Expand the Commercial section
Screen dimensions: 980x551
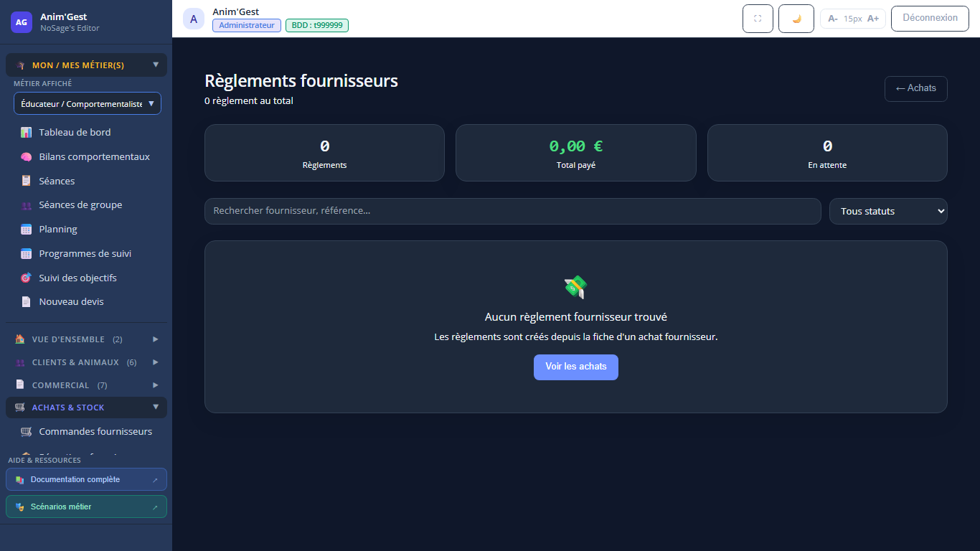[x=86, y=385]
